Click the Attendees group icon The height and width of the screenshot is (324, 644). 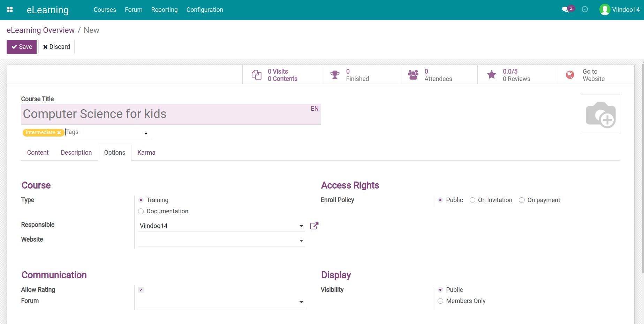tap(413, 75)
